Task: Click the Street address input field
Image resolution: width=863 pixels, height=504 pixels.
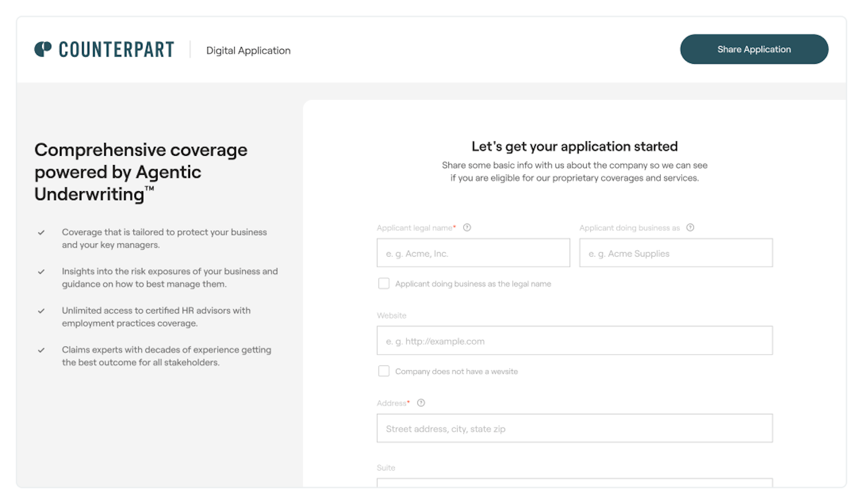Action: (x=574, y=428)
